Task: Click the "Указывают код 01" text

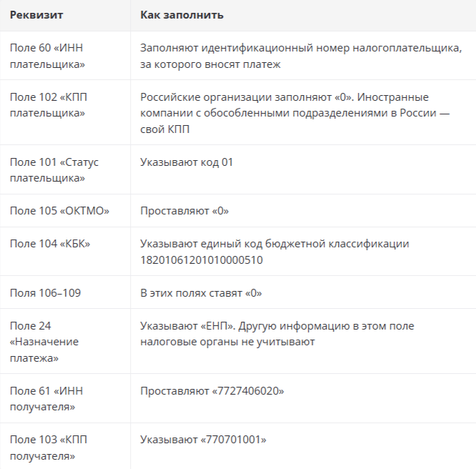Action: point(187,162)
